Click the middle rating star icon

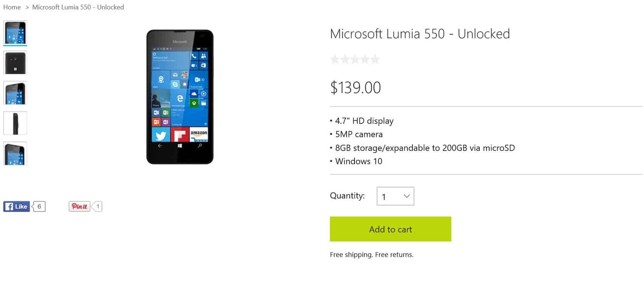click(355, 59)
